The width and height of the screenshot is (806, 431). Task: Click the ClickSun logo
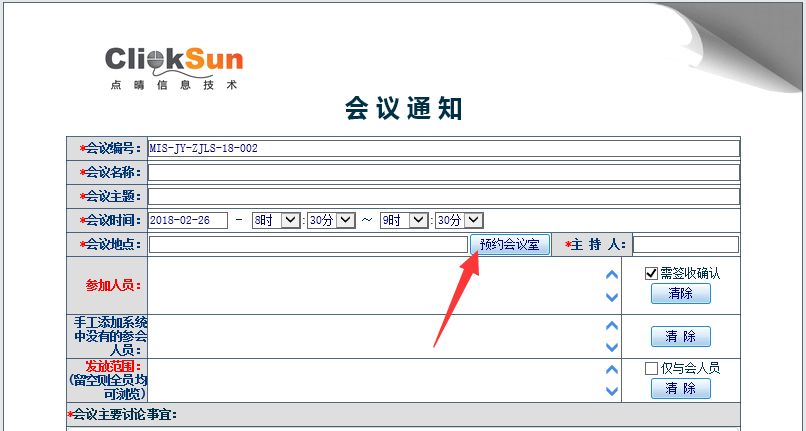pyautogui.click(x=173, y=65)
